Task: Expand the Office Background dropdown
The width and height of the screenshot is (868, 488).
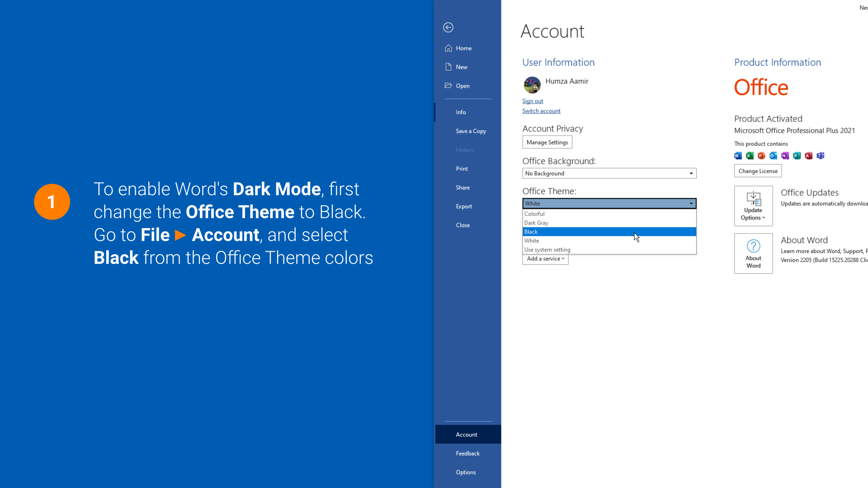Action: (691, 174)
